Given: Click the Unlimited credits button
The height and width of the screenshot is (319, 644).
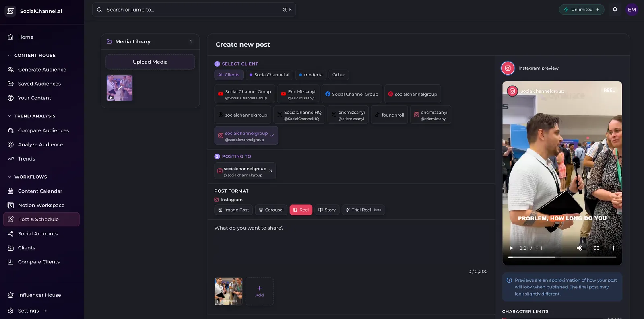Looking at the screenshot, I should tap(582, 10).
